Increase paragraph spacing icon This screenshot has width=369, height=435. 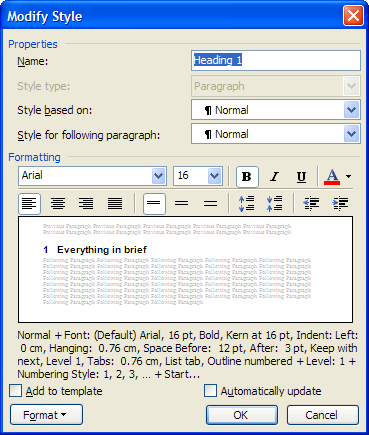pos(247,203)
